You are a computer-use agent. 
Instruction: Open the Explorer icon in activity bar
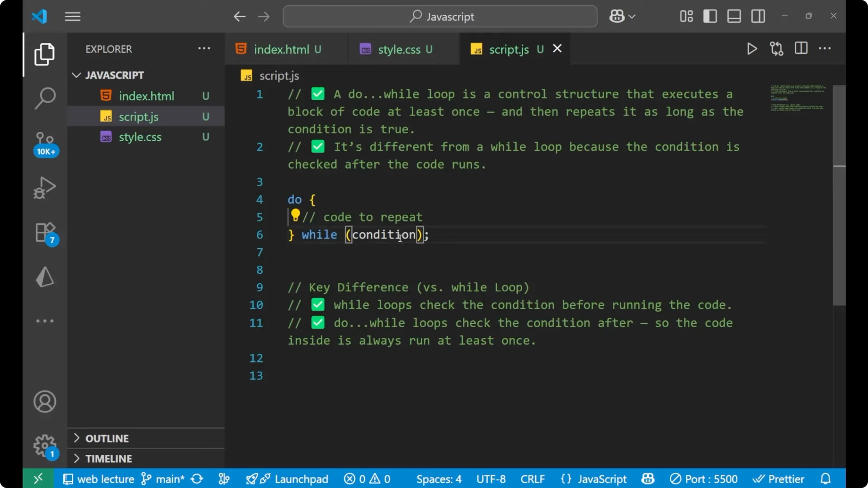point(44,54)
